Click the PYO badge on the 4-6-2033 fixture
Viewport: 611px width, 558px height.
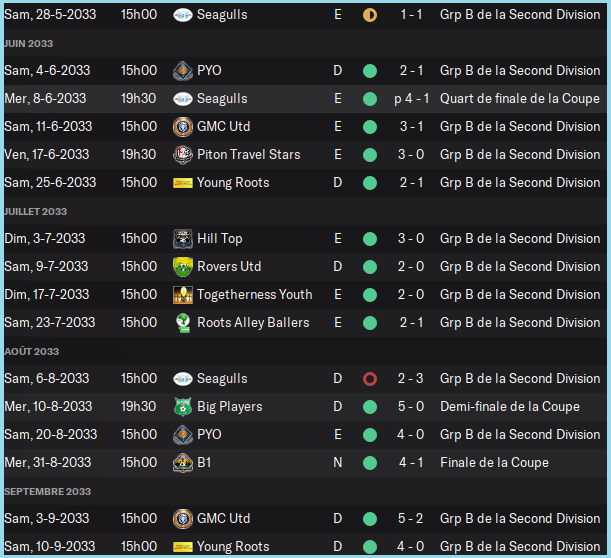(x=182, y=71)
